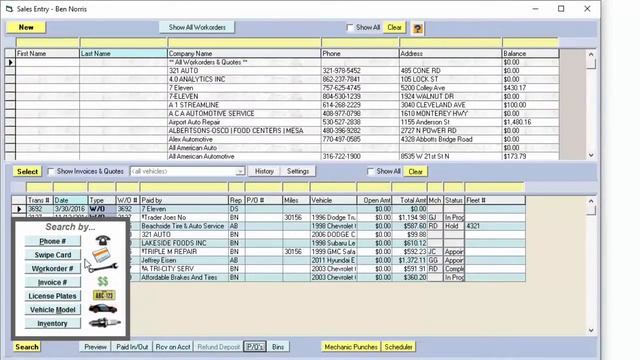Sort by Company Name column header
This screenshot has height=360, width=640.
tap(244, 53)
